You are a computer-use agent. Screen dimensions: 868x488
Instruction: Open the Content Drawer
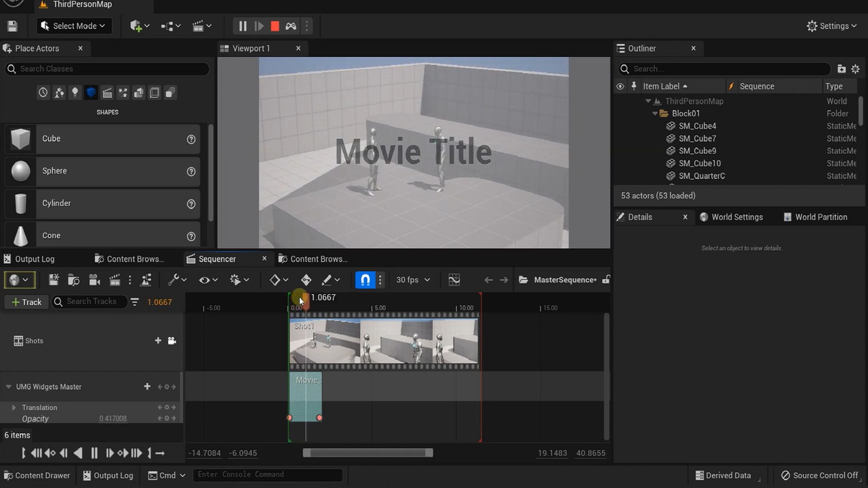click(36, 475)
